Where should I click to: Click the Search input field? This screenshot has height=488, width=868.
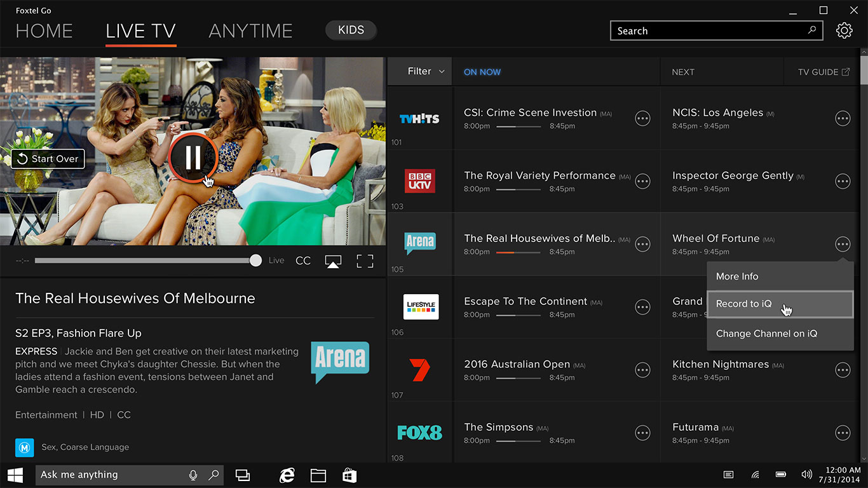tap(716, 30)
